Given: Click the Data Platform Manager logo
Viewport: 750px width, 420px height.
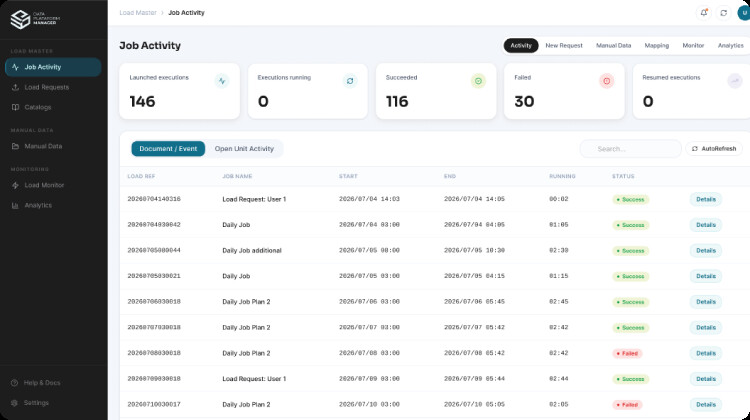Looking at the screenshot, I should pyautogui.click(x=35, y=19).
